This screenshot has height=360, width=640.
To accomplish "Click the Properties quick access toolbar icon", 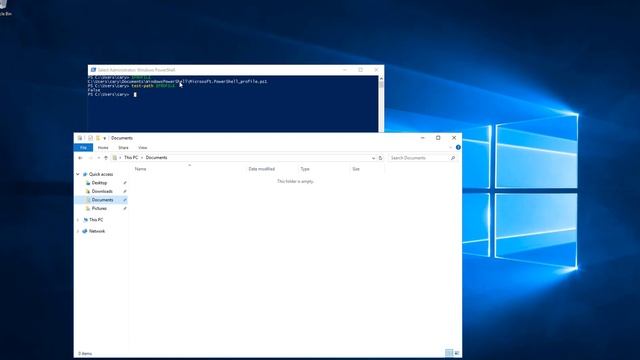I will tap(91, 138).
